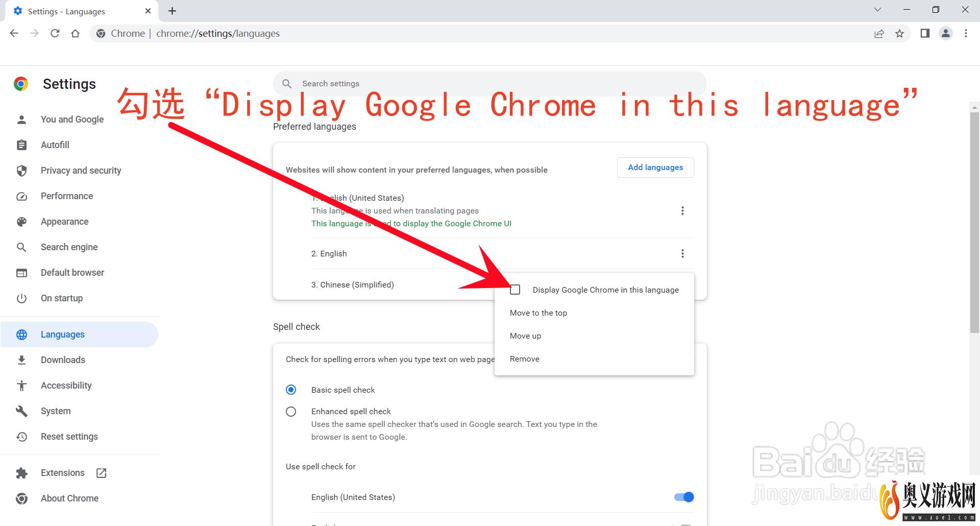Click the address bar URL
The width and height of the screenshot is (980, 526).
pos(218,34)
